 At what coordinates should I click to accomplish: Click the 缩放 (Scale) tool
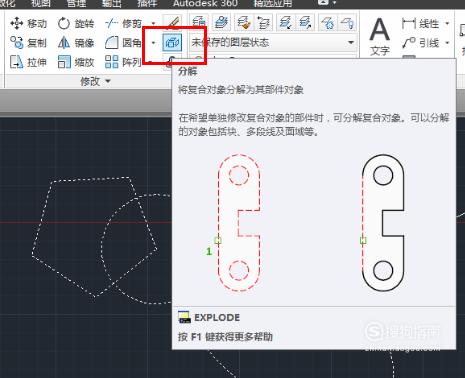pyautogui.click(x=76, y=62)
